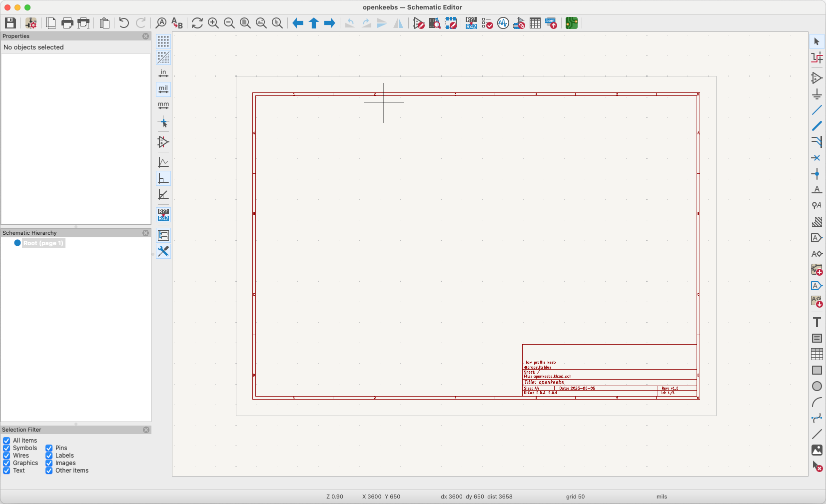
Task: Close the Selection Filter panel
Action: coord(146,430)
